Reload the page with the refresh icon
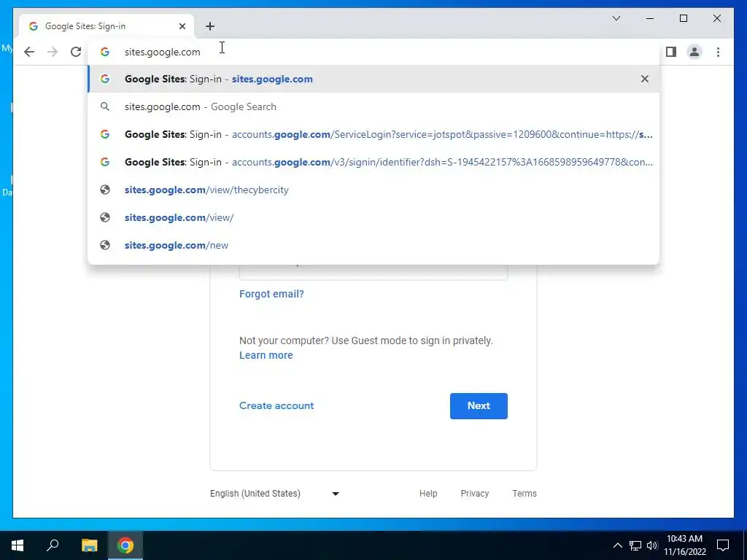747x560 pixels. [76, 52]
